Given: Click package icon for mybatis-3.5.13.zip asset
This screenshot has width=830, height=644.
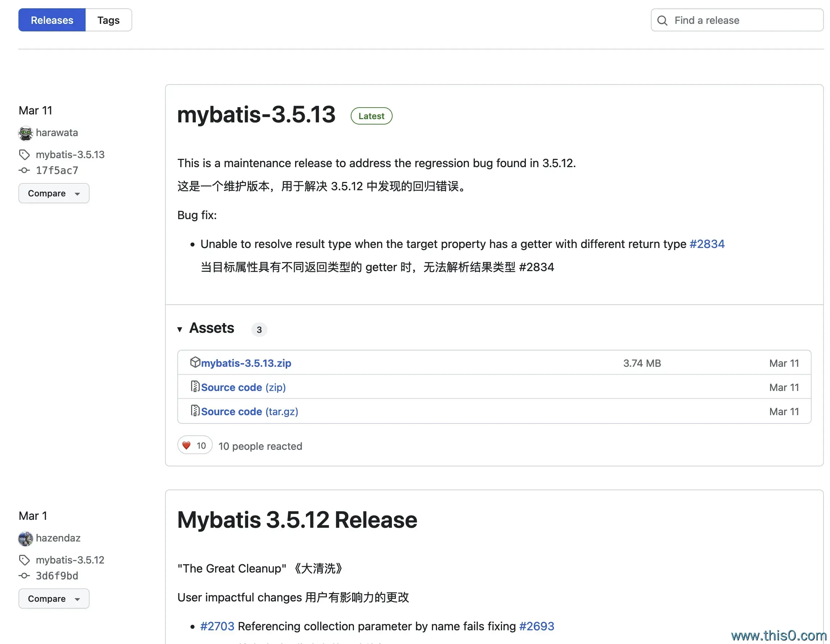Looking at the screenshot, I should pos(195,362).
